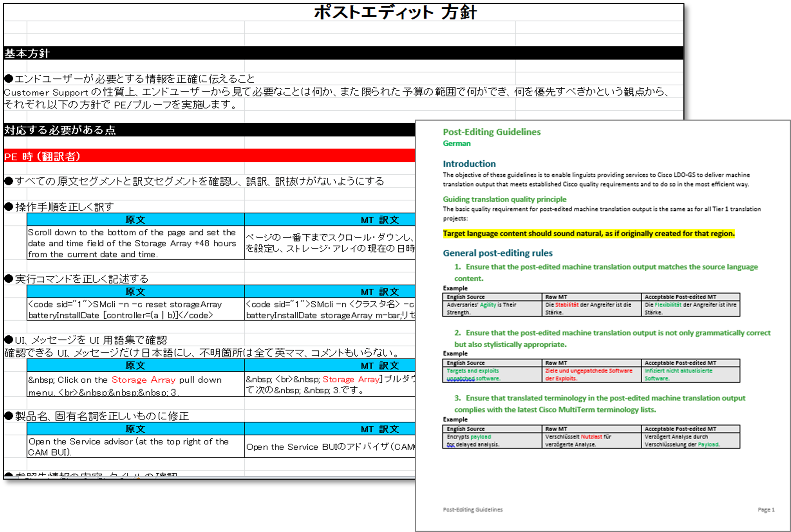This screenshot has width=791, height=532.
Task: Click bullet 製品名、固有名詞を正しいものに修正
Action: pos(97,416)
